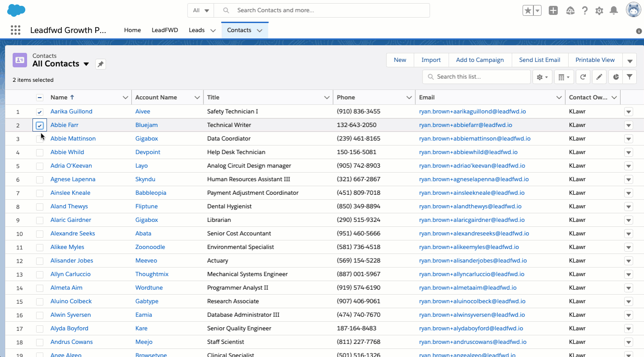Pin the All Contacts list view
644x357 pixels.
[101, 64]
